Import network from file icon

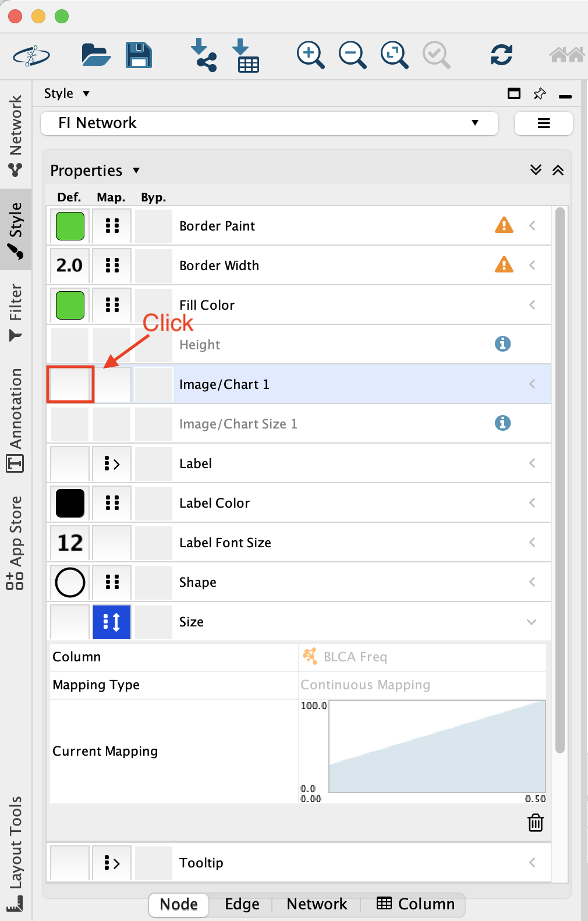203,55
